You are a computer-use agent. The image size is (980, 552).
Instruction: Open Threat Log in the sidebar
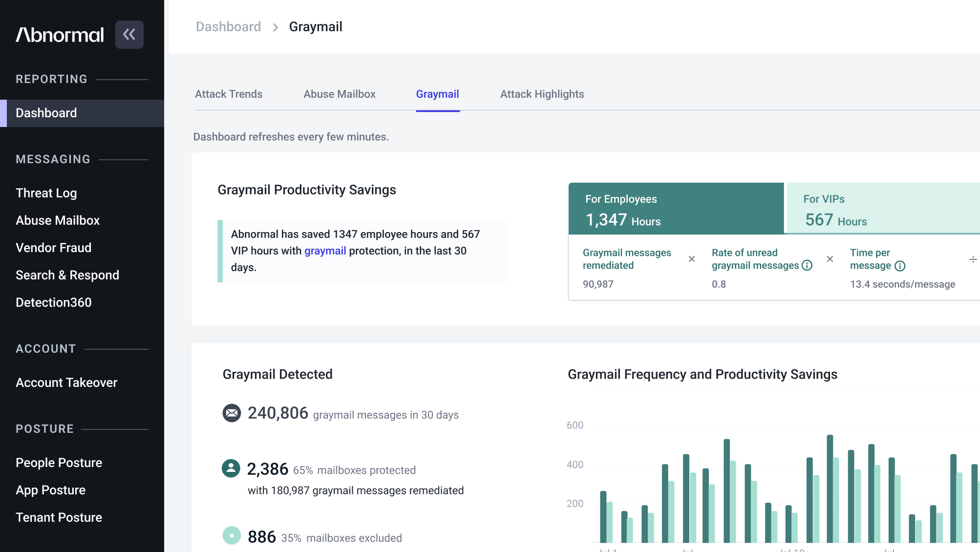[46, 193]
